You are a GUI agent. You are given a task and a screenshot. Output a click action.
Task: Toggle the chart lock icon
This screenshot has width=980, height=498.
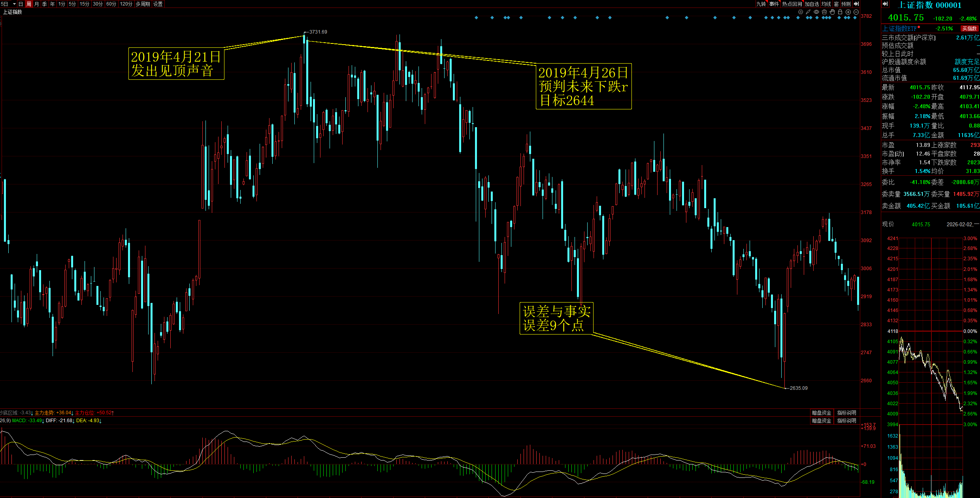tap(840, 12)
